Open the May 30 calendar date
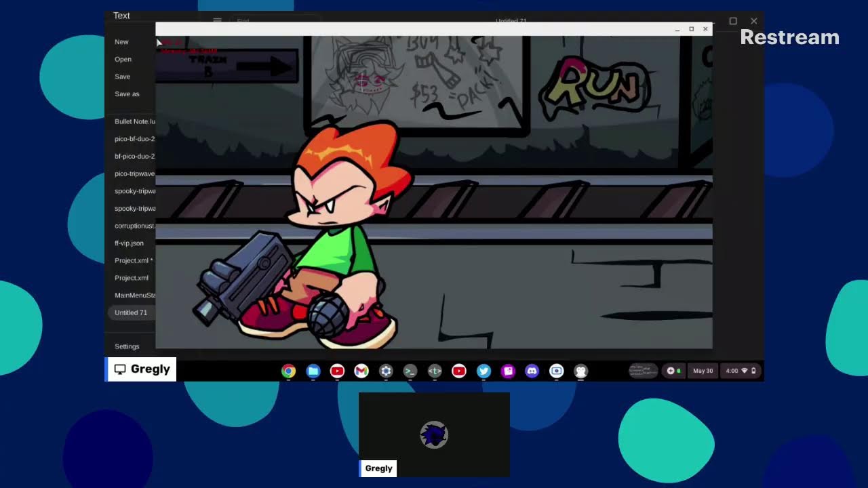 703,371
